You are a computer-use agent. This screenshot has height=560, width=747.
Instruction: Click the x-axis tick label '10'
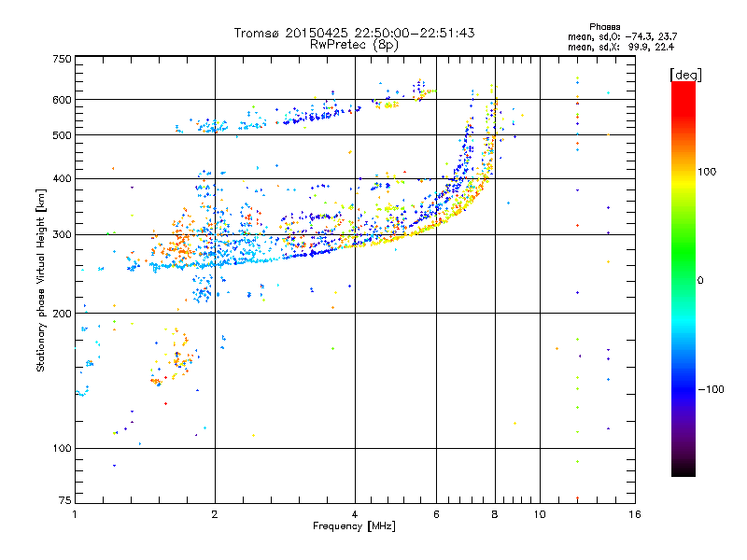point(540,514)
